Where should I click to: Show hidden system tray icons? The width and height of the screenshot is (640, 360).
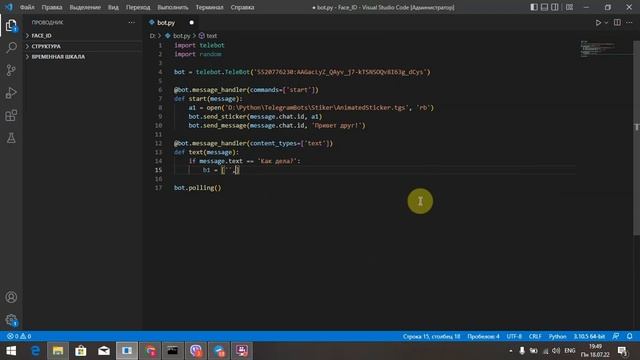click(x=511, y=351)
